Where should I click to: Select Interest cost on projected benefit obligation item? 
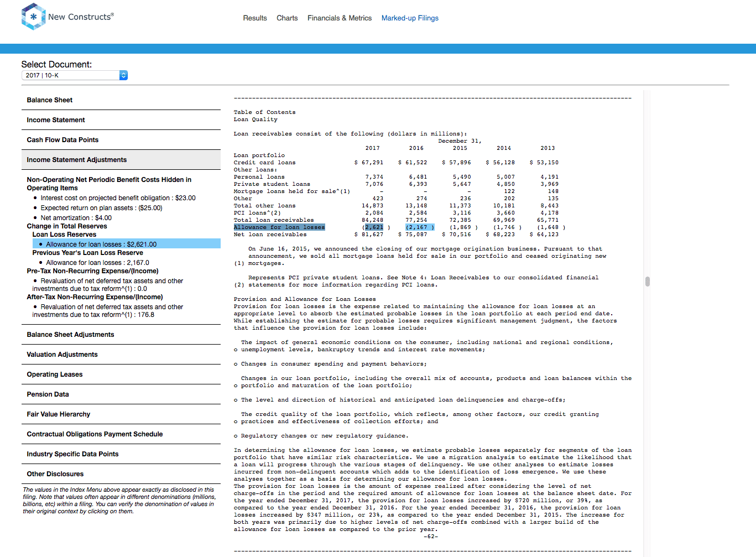pyautogui.click(x=118, y=198)
